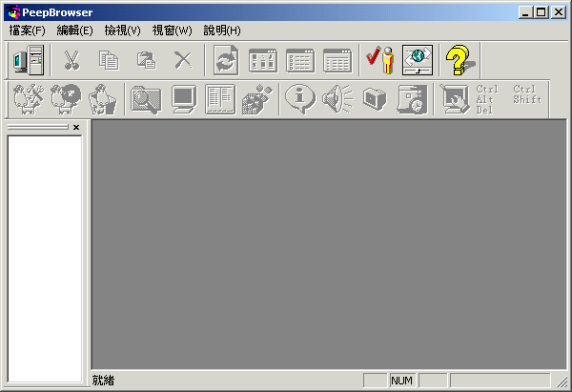
Task: Click the yellow question mark help icon
Action: pyautogui.click(x=460, y=60)
